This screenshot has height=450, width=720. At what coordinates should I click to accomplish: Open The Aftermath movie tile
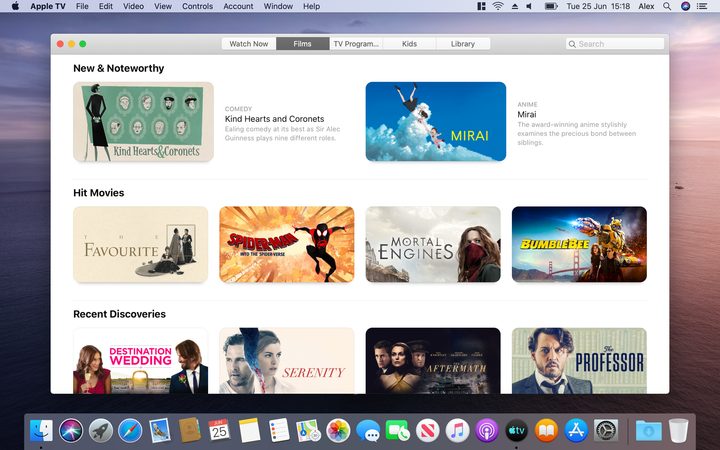(x=433, y=360)
